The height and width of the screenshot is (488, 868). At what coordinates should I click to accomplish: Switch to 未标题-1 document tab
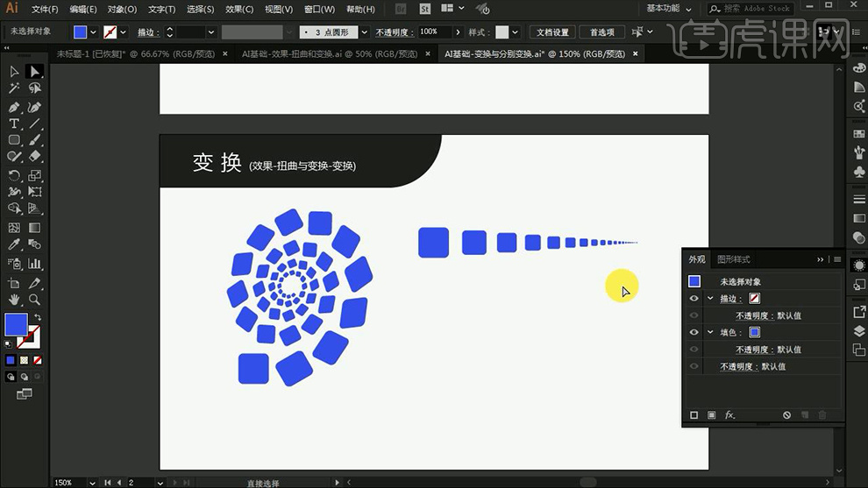(x=136, y=53)
